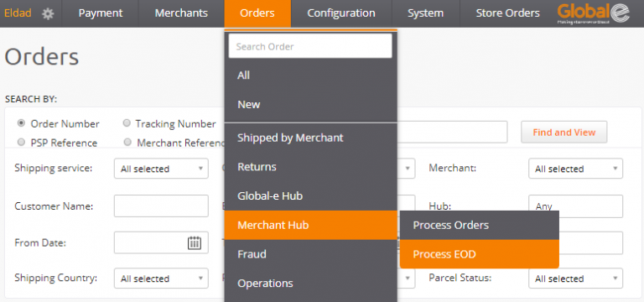
Task: Select Process EOD from submenu
Action: pos(480,254)
